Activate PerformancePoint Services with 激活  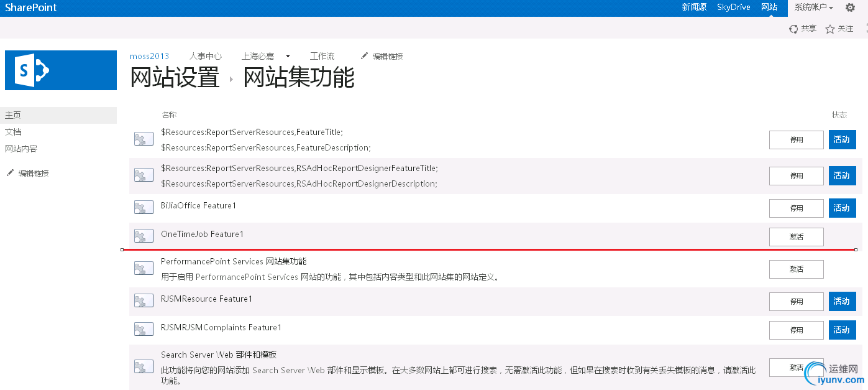pyautogui.click(x=797, y=269)
